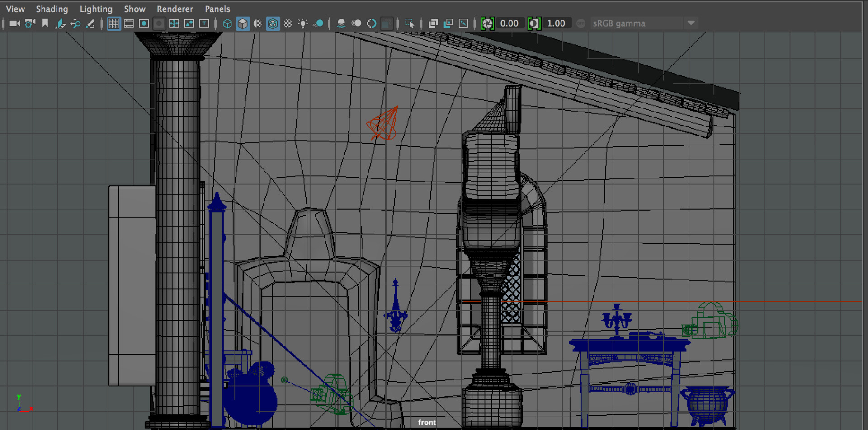Viewport: 868px width, 430px height.
Task: Activate the Grease Pencil tool
Action: point(90,23)
